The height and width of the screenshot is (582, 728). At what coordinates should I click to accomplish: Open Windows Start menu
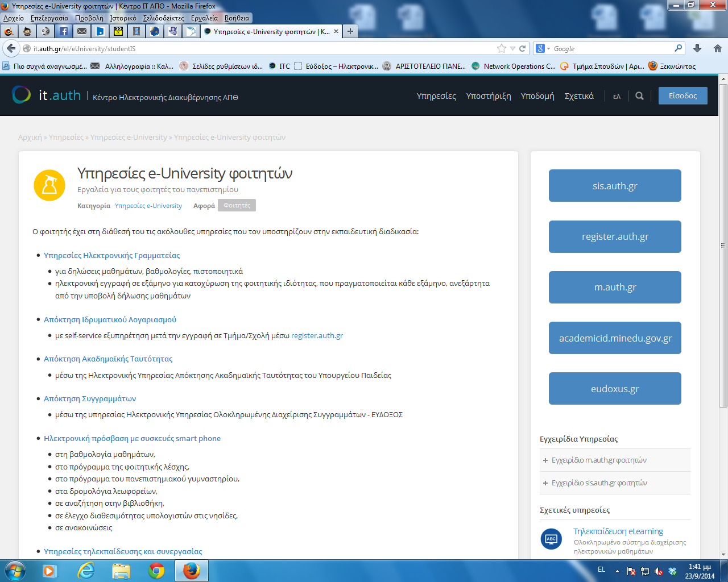coord(15,571)
